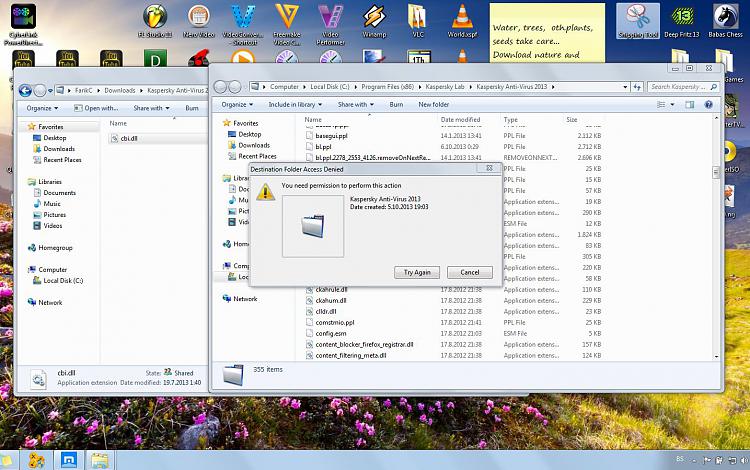Click folder icon in access denied dialog
750x470 pixels.
313,226
